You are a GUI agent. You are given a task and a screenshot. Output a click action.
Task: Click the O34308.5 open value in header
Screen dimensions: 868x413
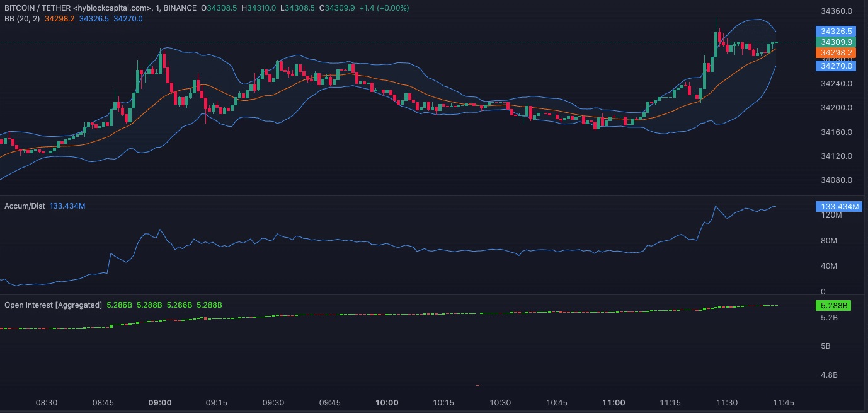pos(220,8)
